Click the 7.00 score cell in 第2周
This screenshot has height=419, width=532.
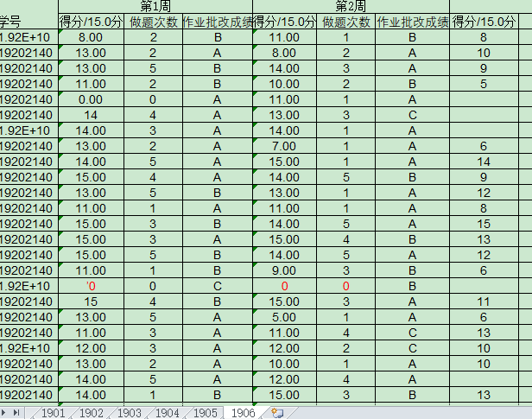click(284, 146)
